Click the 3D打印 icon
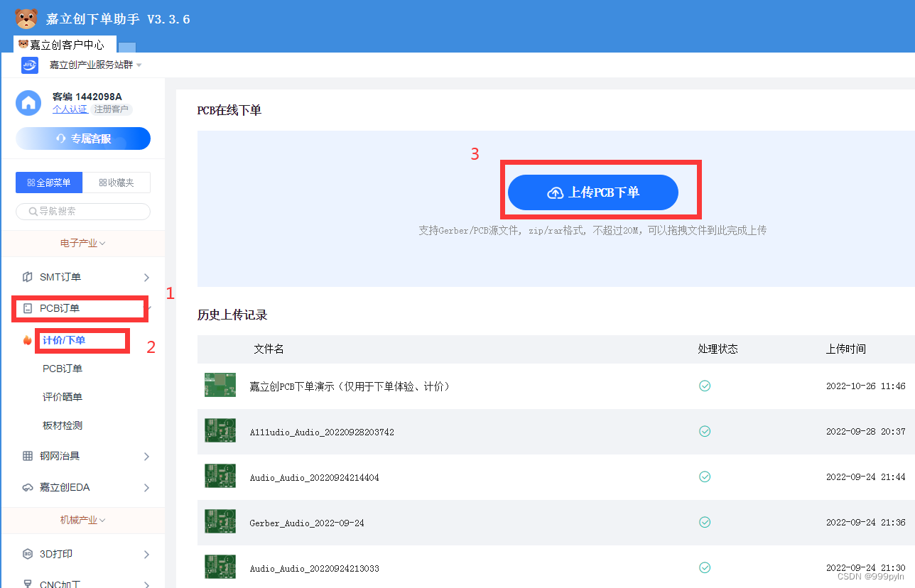Screen dimensions: 915x588 tap(28, 554)
